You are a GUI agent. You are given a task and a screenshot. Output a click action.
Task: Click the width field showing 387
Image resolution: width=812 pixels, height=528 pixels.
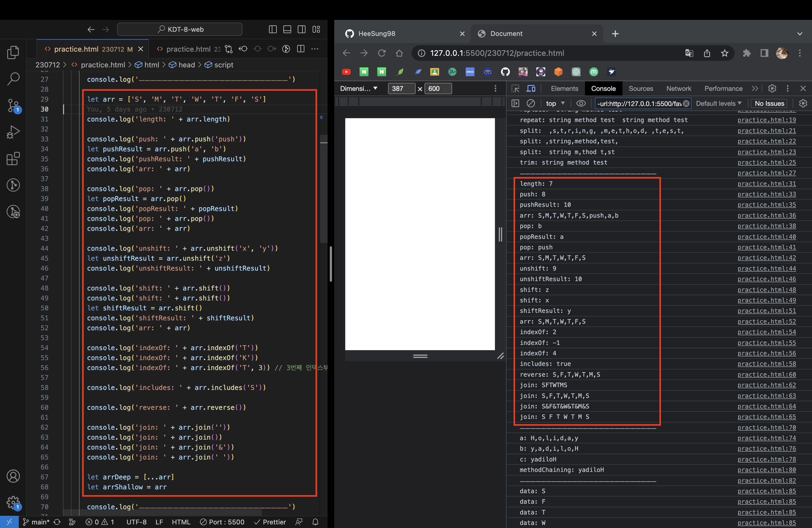coord(402,88)
